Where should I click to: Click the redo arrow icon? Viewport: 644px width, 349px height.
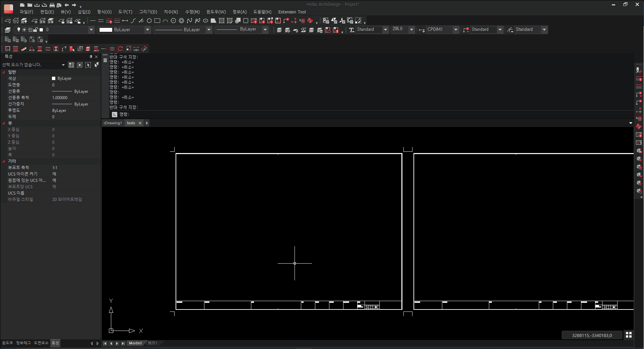[74, 5]
